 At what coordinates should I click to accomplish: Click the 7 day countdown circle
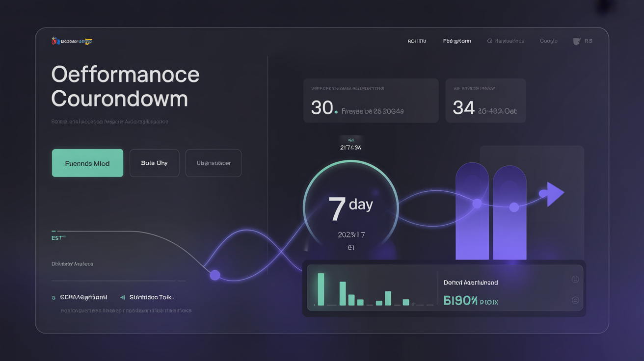[350, 207]
